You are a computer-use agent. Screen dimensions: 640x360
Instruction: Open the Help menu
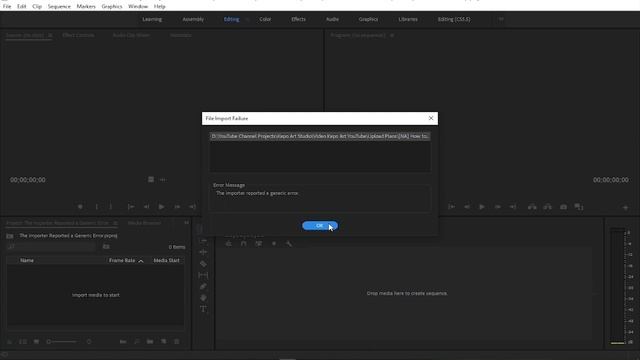click(x=160, y=7)
